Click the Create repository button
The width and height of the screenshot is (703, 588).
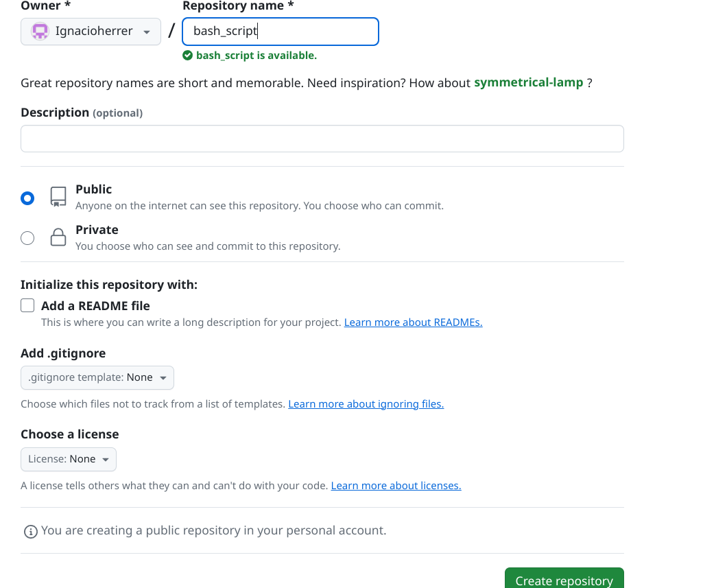(x=564, y=578)
